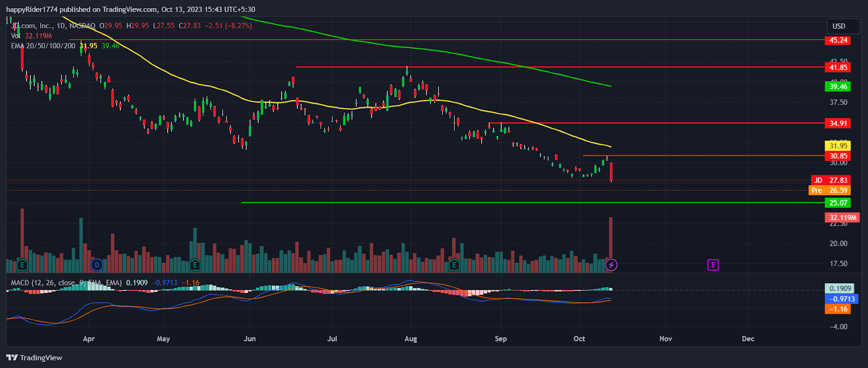
Task: Click the C27.83 close value in header
Action: pos(189,26)
